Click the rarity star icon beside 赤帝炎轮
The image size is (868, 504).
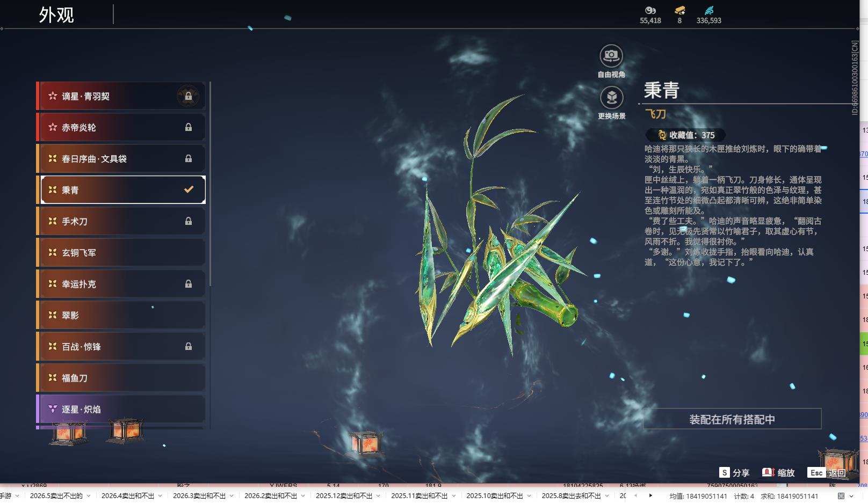pyautogui.click(x=53, y=127)
